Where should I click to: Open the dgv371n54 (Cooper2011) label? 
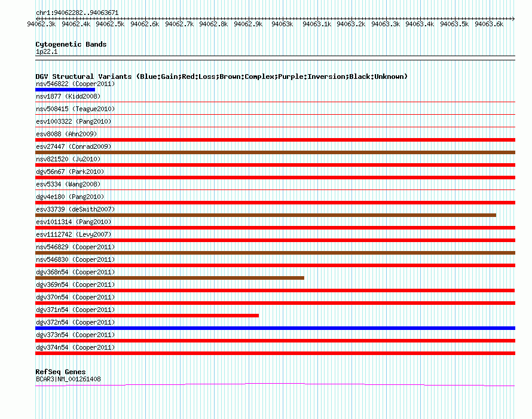(75, 310)
